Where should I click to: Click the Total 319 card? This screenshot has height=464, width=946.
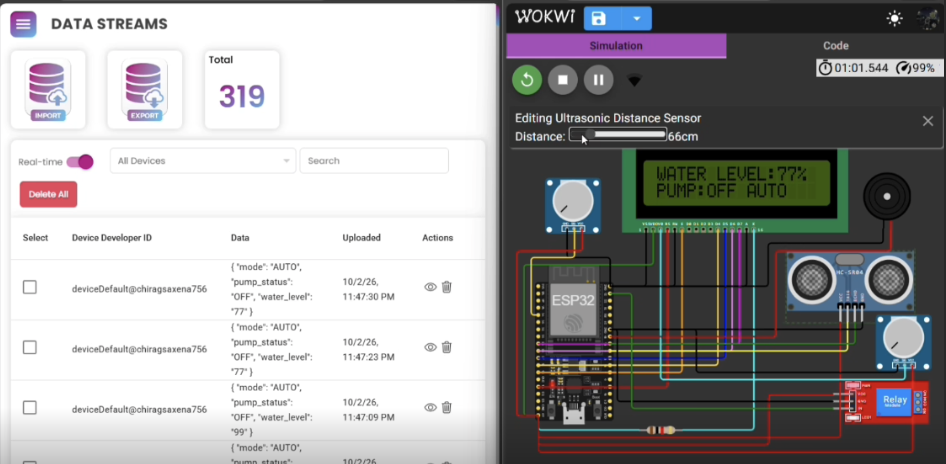coord(242,89)
